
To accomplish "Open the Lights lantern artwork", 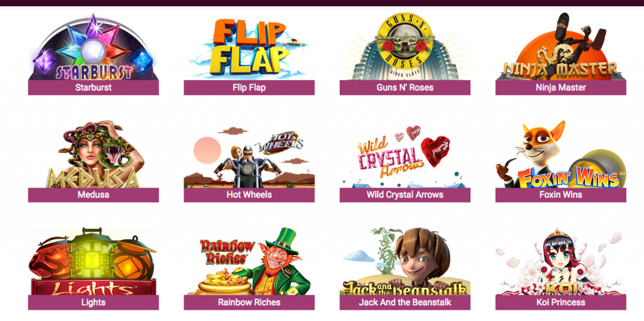I will tap(93, 261).
